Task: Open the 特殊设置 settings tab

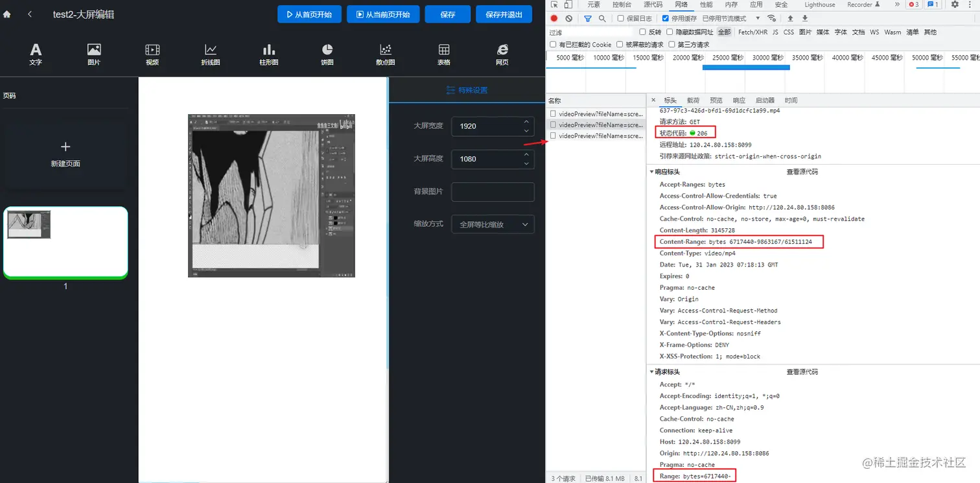Action: tap(467, 90)
